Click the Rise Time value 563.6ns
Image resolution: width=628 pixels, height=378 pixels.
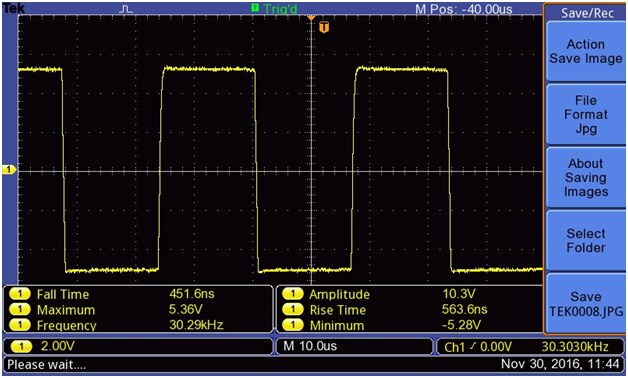465,310
